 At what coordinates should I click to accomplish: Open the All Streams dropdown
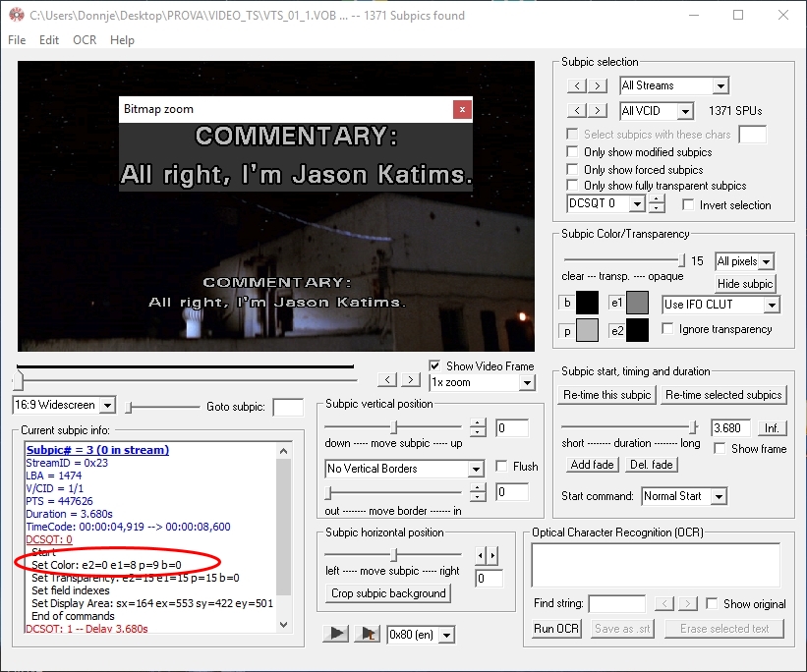(x=721, y=86)
